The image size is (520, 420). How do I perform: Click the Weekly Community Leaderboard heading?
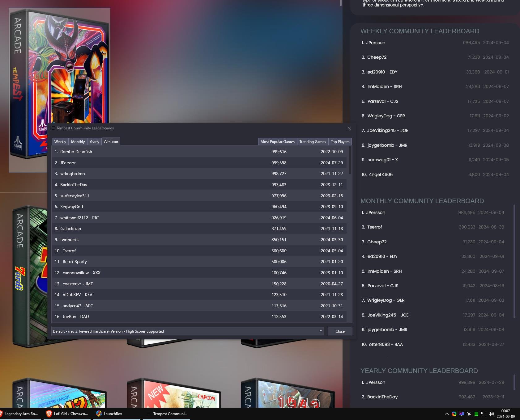pyautogui.click(x=420, y=31)
